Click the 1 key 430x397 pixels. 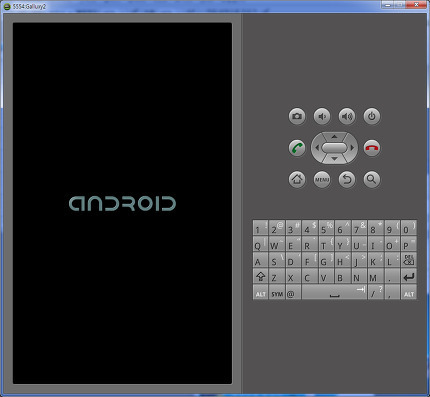(260, 228)
